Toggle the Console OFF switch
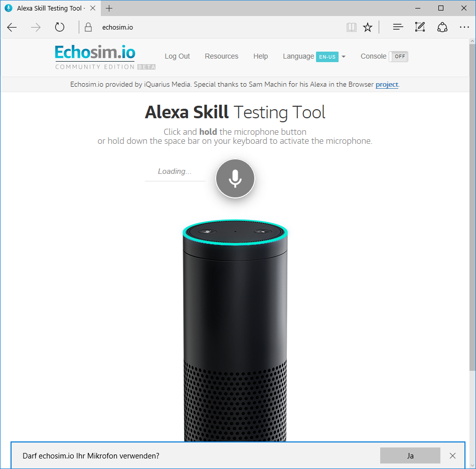 coord(399,57)
